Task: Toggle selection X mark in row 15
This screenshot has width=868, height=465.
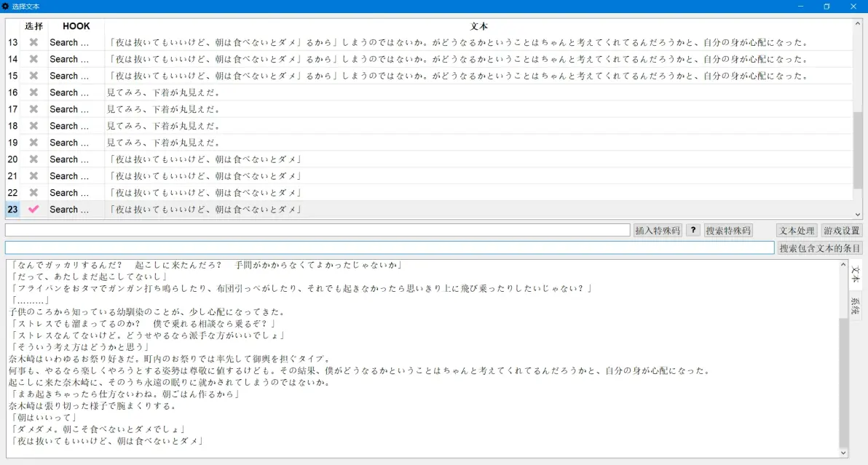Action: pos(33,76)
